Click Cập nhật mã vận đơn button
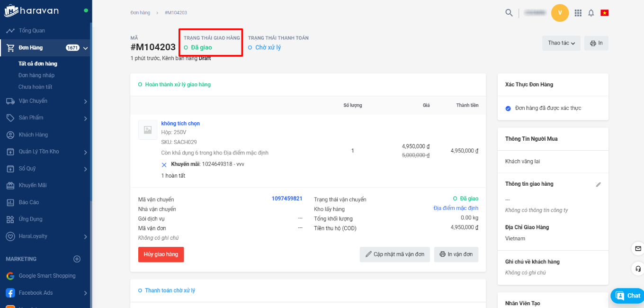Viewport: 644px width, 308px height. tap(395, 254)
